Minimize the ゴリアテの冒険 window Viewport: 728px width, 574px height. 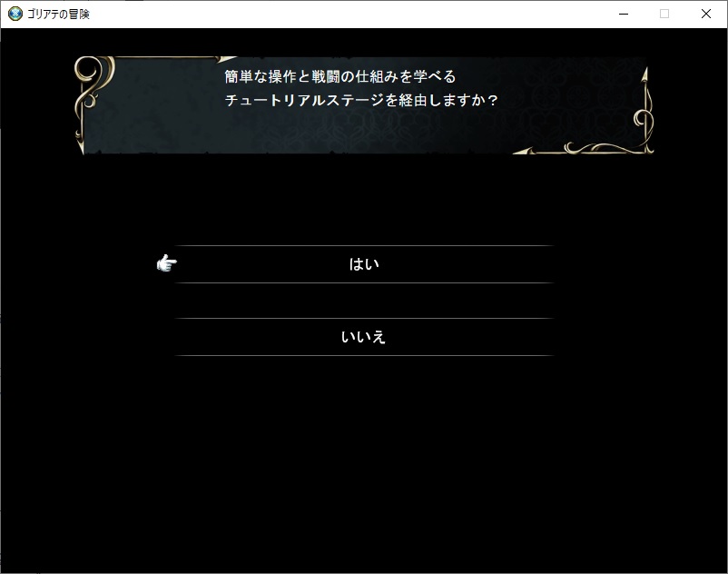624,14
